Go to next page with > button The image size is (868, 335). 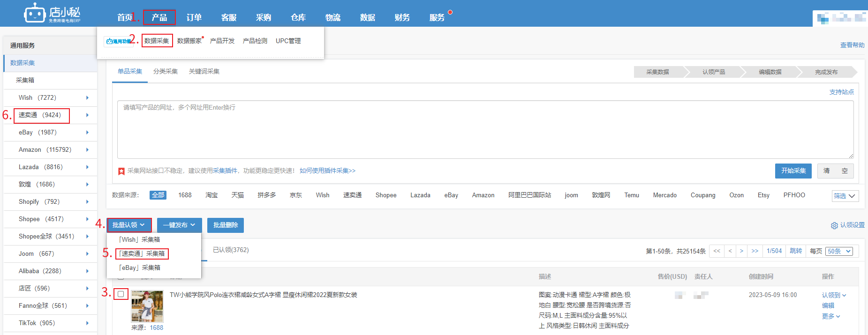[x=741, y=251]
